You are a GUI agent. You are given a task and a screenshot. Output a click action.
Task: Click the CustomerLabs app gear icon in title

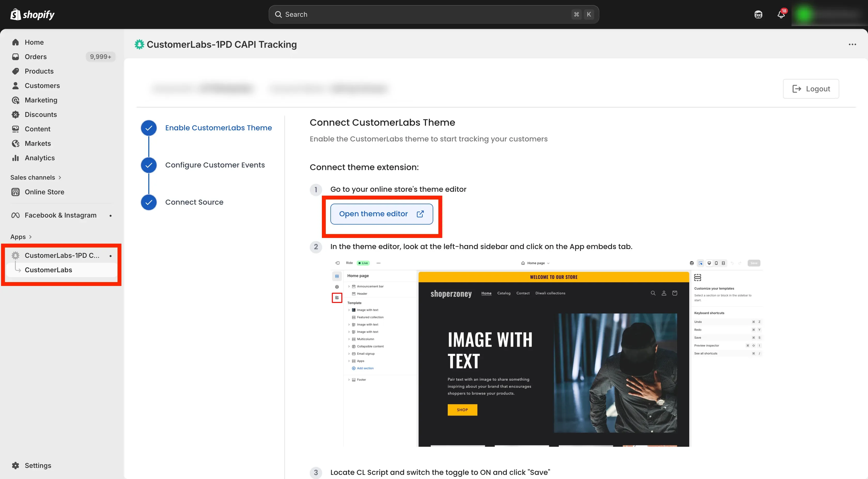[139, 44]
